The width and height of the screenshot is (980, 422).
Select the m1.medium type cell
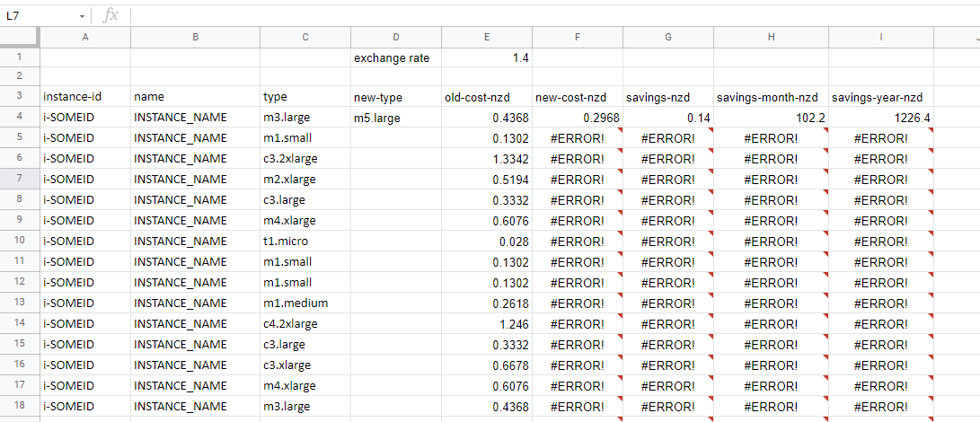coord(305,303)
